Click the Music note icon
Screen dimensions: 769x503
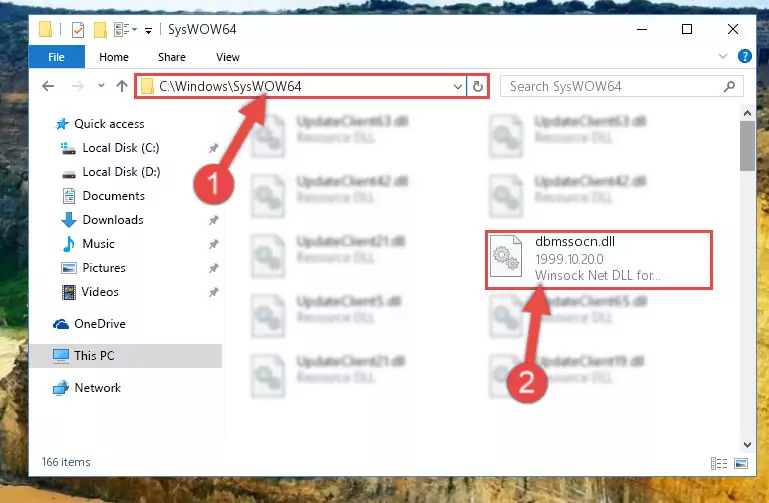pyautogui.click(x=69, y=244)
